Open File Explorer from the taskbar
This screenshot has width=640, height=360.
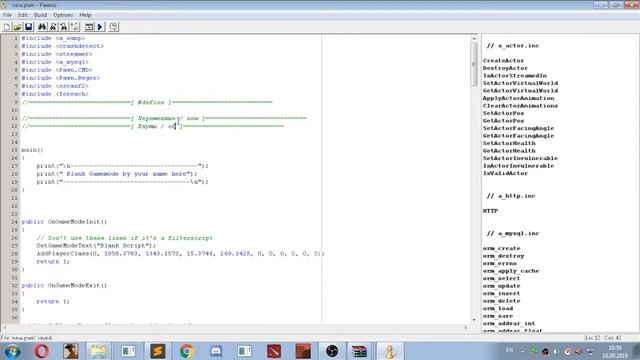click(x=98, y=351)
